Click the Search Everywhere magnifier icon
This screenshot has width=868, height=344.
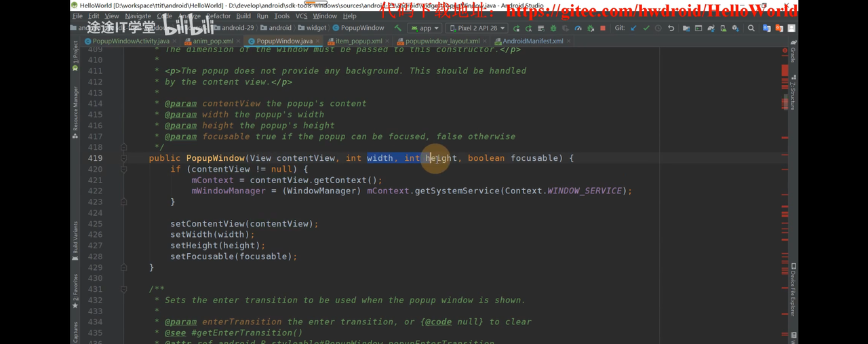(751, 28)
